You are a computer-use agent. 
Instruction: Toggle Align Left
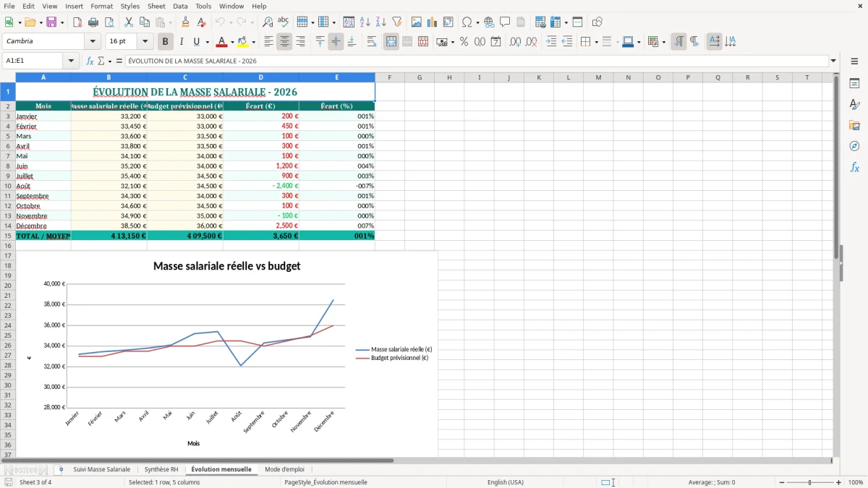[268, 42]
